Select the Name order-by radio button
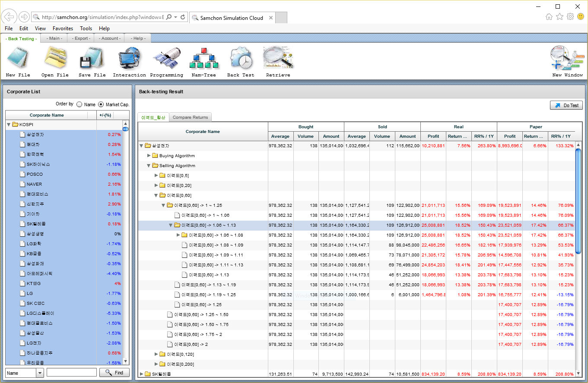 point(79,104)
